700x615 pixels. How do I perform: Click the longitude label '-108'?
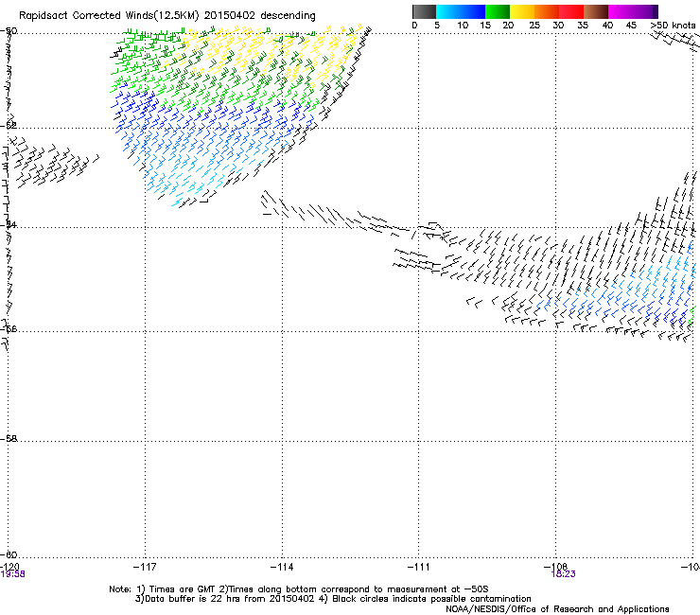tap(555, 567)
